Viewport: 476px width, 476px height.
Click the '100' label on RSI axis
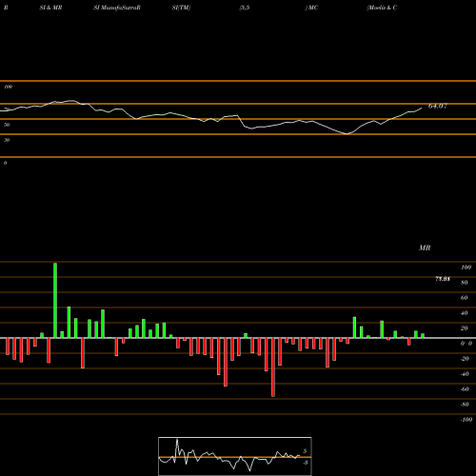(8, 87)
